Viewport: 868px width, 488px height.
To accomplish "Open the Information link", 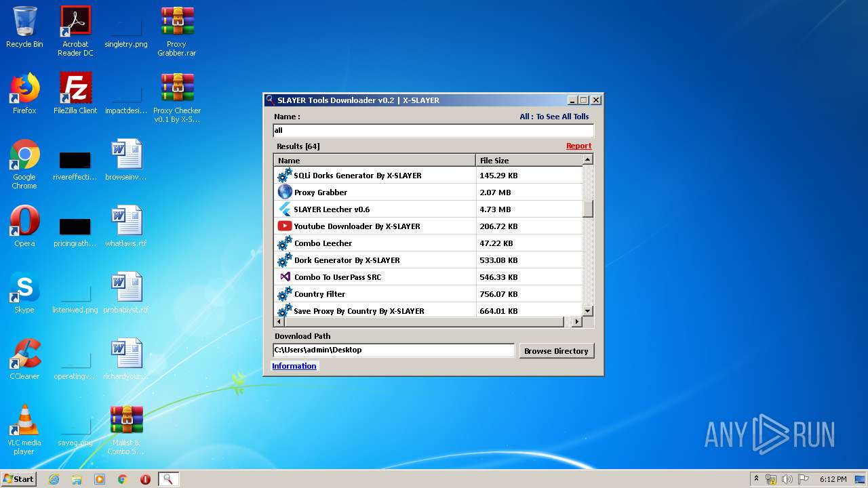I will tap(294, 366).
